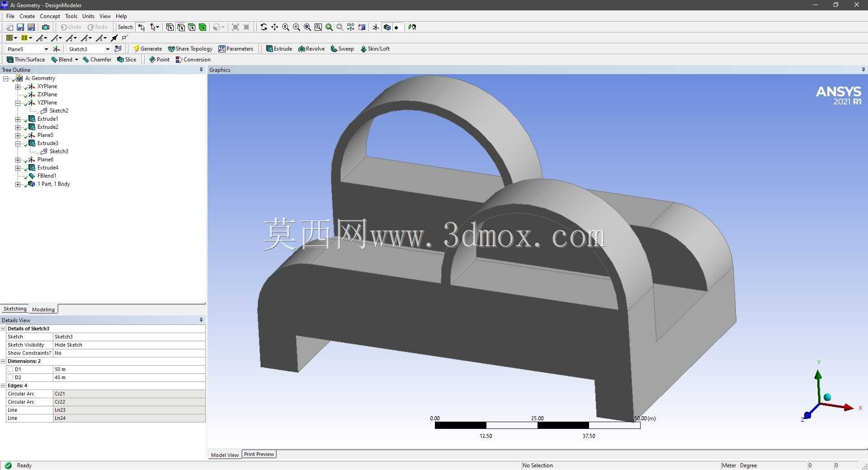Activate the Pan view tool
This screenshot has height=470, width=868.
coord(274,27)
